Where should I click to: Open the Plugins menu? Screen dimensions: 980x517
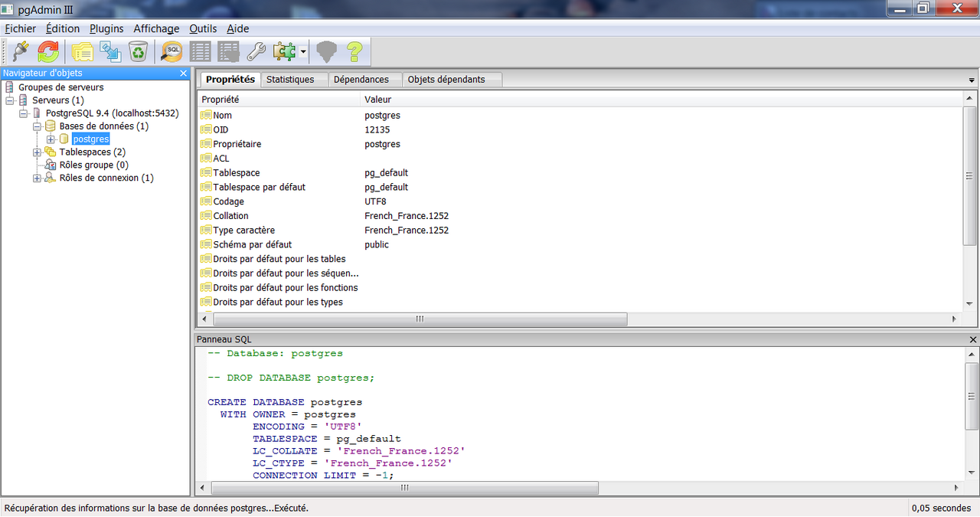pos(106,28)
